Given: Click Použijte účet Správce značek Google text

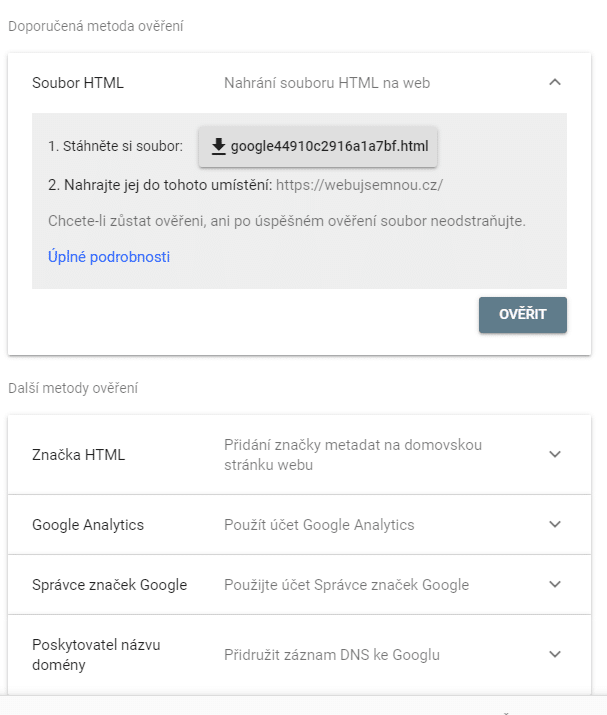Looking at the screenshot, I should pyautogui.click(x=347, y=585).
